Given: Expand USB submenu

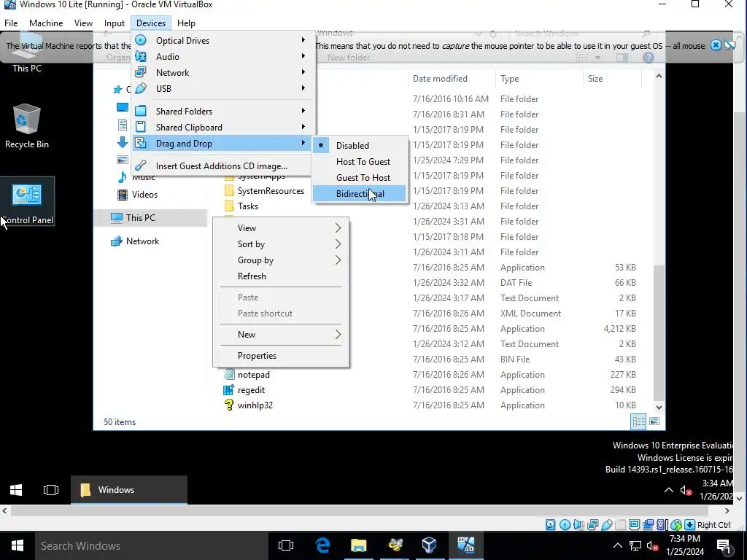Looking at the screenshot, I should click(x=223, y=88).
